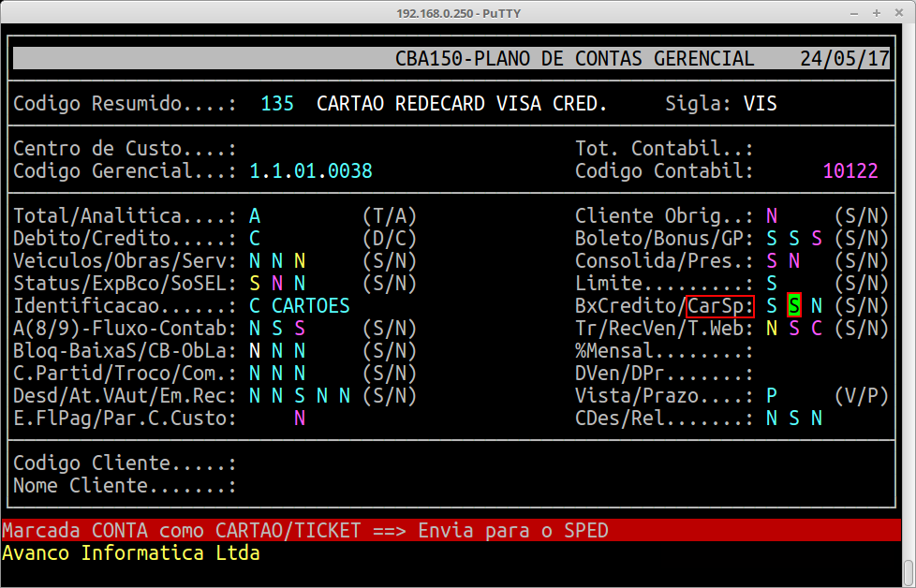Select the Total/Analitica value A

[255, 214]
